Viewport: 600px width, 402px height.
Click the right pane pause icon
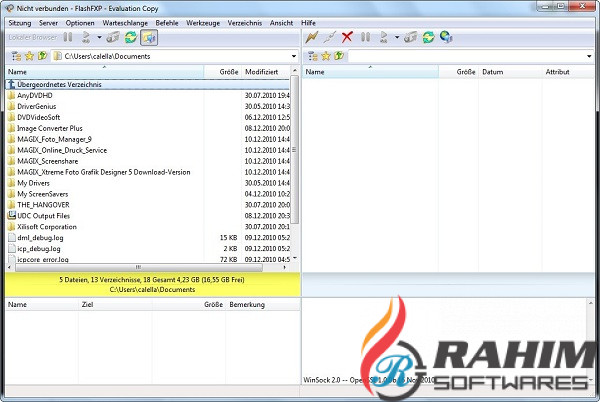(x=365, y=37)
